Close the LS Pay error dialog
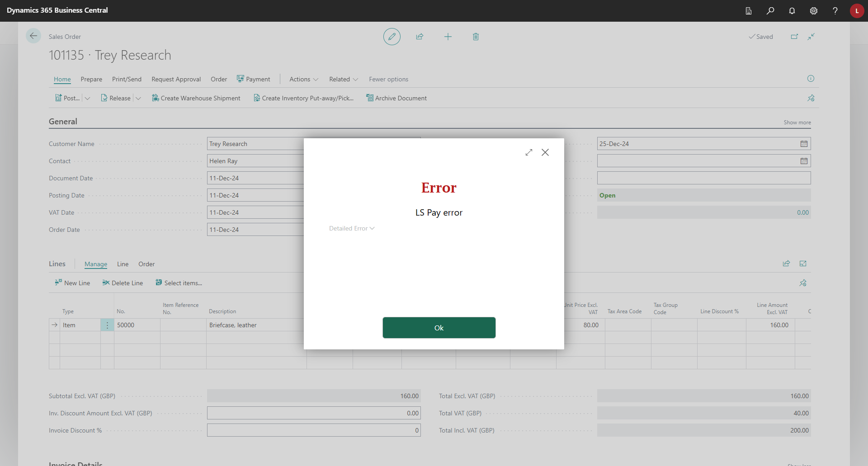 [x=545, y=152]
